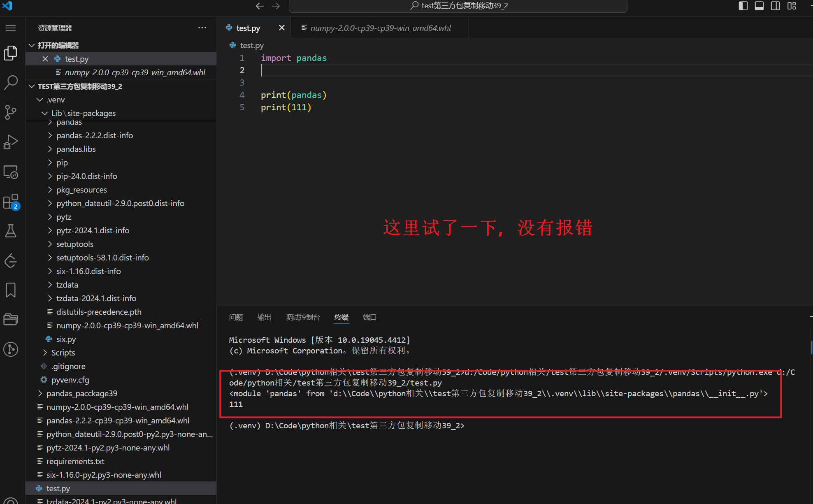Expand the python_dateutil-2.9.0.post0.dist-info folder
The width and height of the screenshot is (813, 504).
click(121, 203)
